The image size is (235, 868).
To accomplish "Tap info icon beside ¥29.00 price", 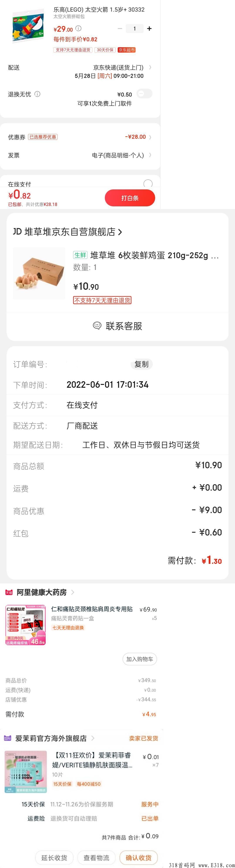I will [x=78, y=28].
